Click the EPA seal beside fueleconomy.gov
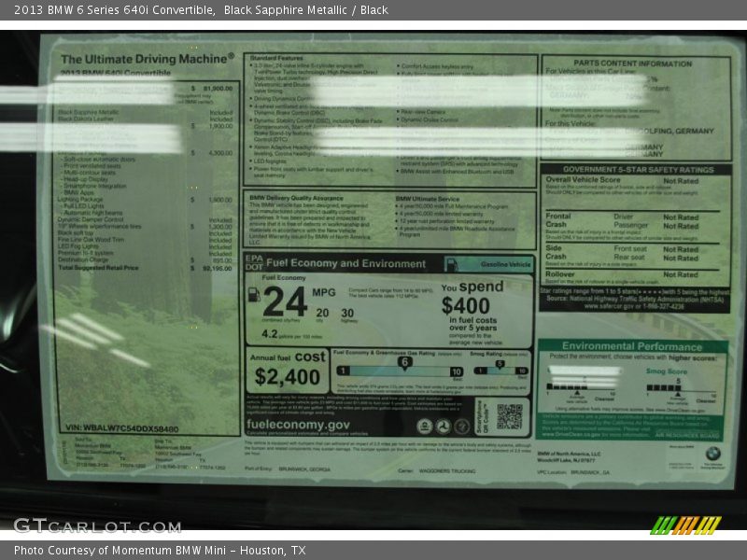 [424, 427]
